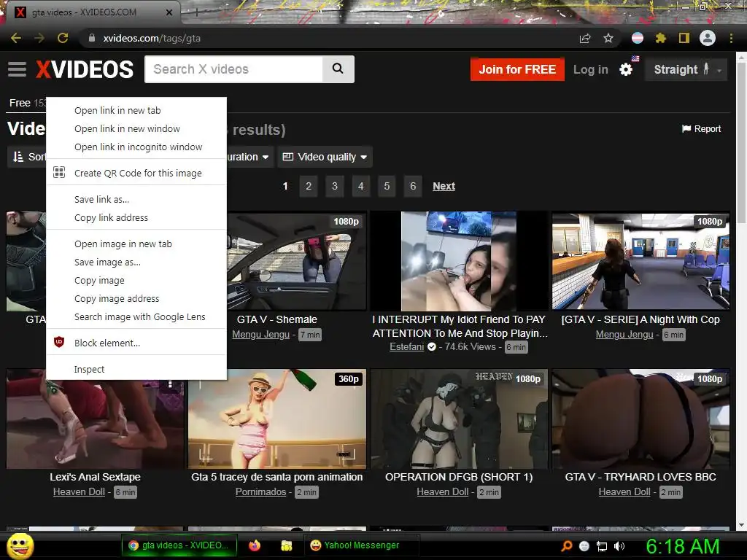747x560 pixels.
Task: Open the Extensions puzzle piece menu
Action: click(661, 38)
